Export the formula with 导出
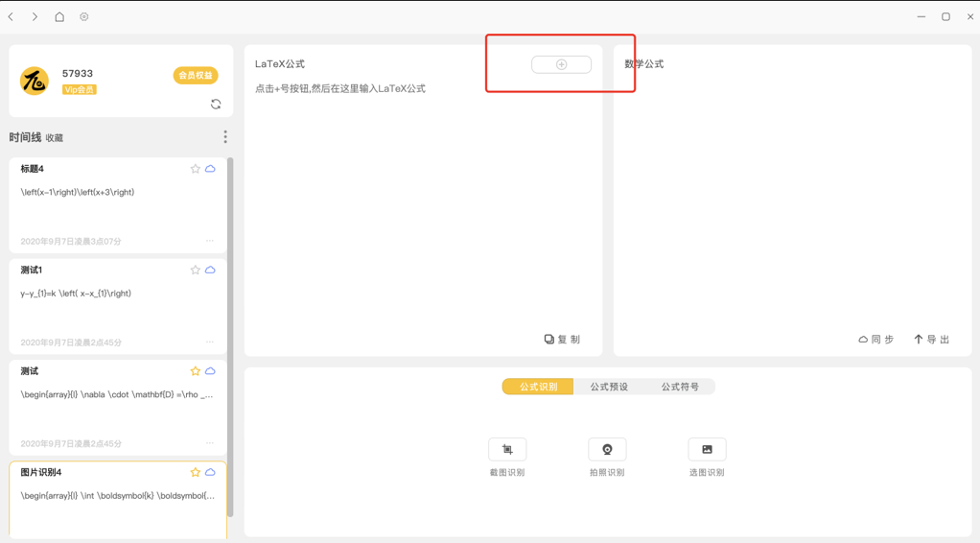 coord(932,340)
